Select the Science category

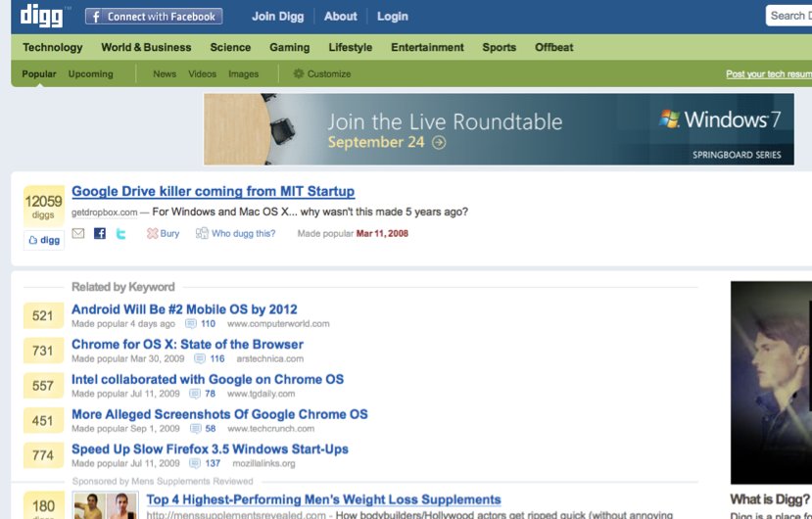click(x=230, y=48)
